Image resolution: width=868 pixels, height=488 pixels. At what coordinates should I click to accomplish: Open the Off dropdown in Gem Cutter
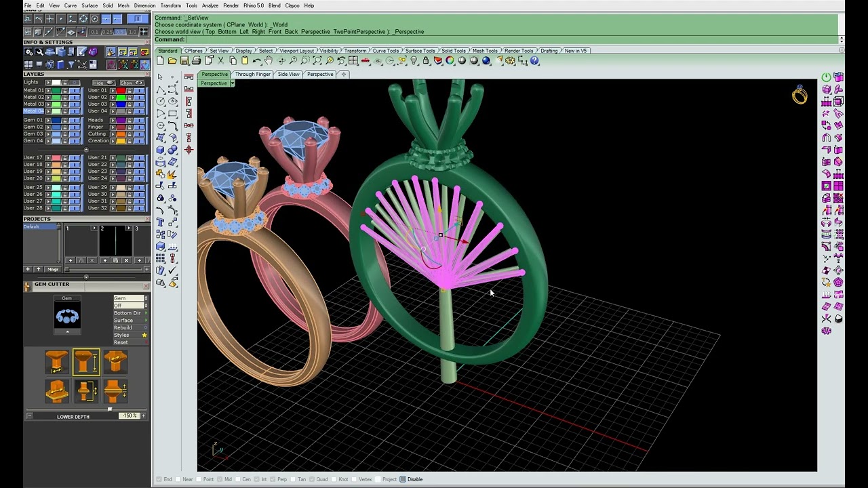(x=130, y=306)
